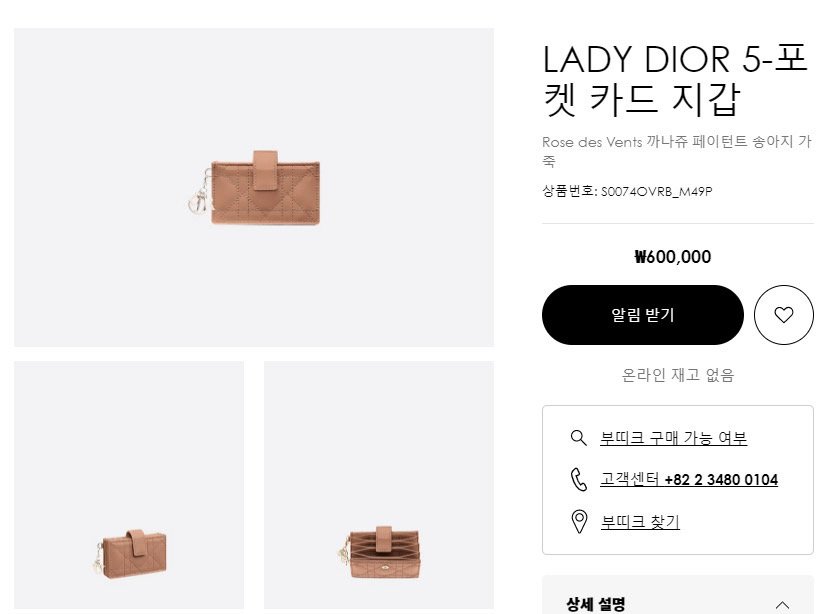
Task: Select the price ₩600,000 text
Action: coord(672,257)
